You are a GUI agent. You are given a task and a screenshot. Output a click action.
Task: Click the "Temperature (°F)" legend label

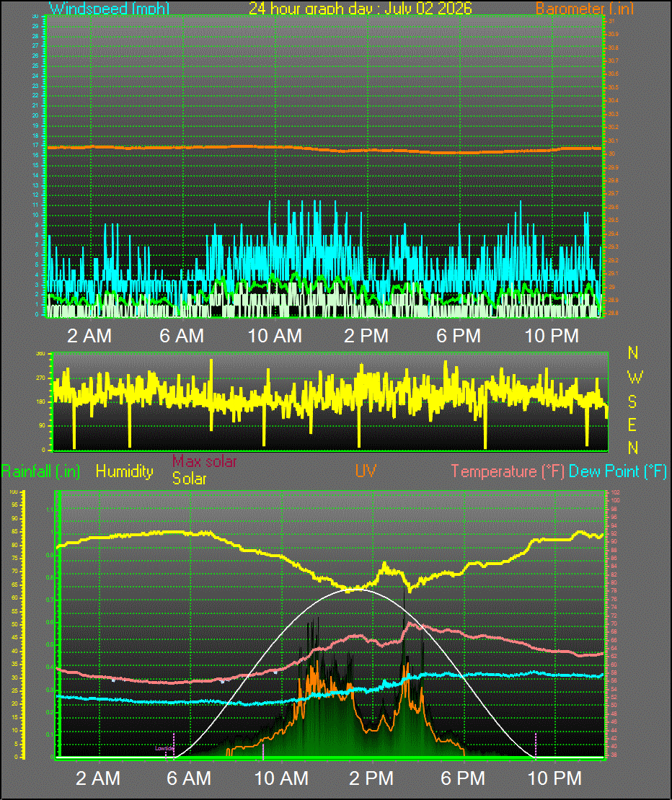tap(508, 471)
